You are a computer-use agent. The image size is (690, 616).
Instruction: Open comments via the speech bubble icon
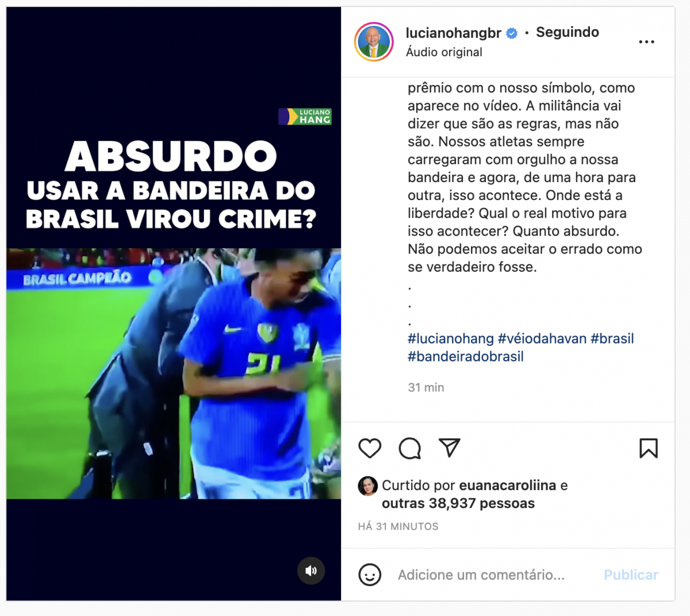tap(410, 448)
